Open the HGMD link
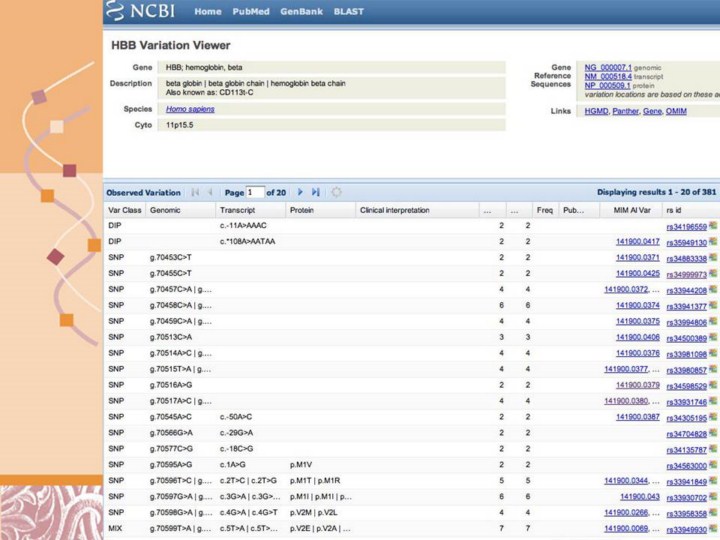Image resolution: width=720 pixels, height=540 pixels. click(x=596, y=111)
